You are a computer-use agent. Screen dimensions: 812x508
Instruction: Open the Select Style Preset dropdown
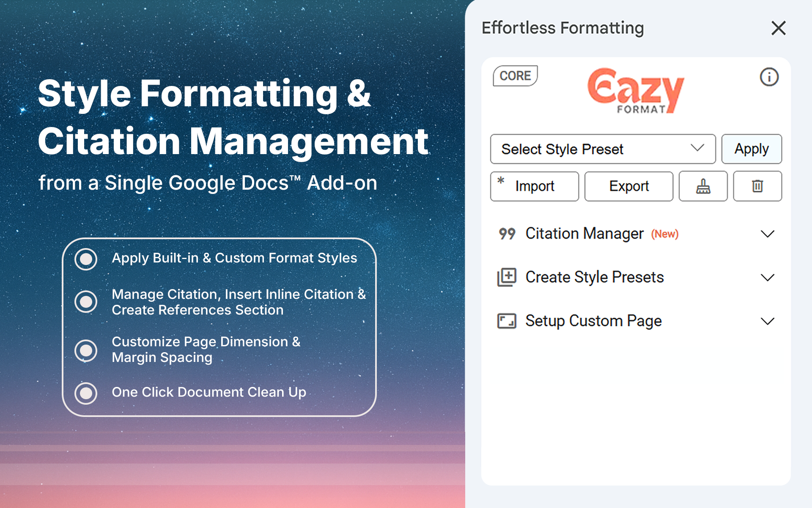tap(602, 149)
